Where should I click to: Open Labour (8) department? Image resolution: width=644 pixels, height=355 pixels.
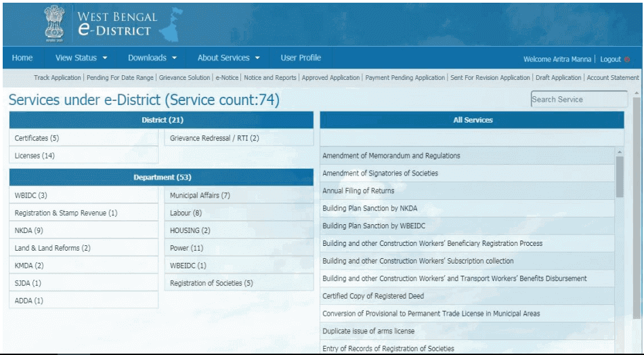(239, 213)
